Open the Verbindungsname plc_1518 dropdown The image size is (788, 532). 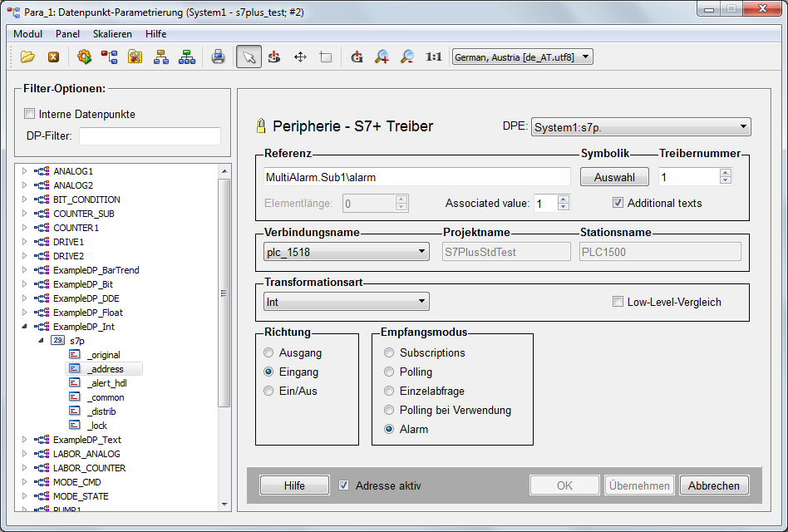tap(346, 252)
